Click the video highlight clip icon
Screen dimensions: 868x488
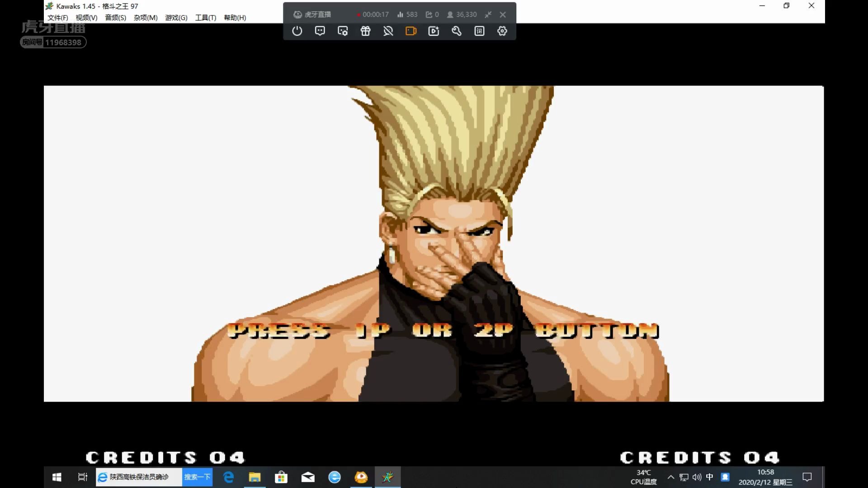[x=434, y=31]
